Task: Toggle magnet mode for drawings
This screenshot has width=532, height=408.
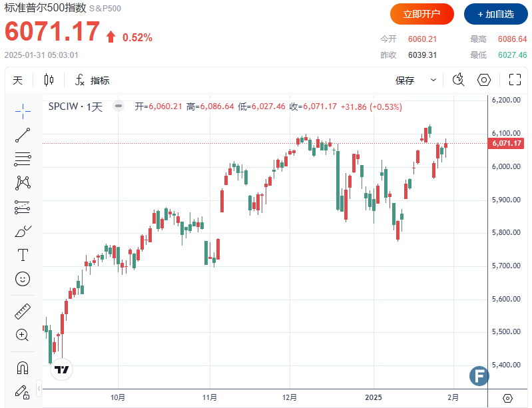Action: pos(23,367)
